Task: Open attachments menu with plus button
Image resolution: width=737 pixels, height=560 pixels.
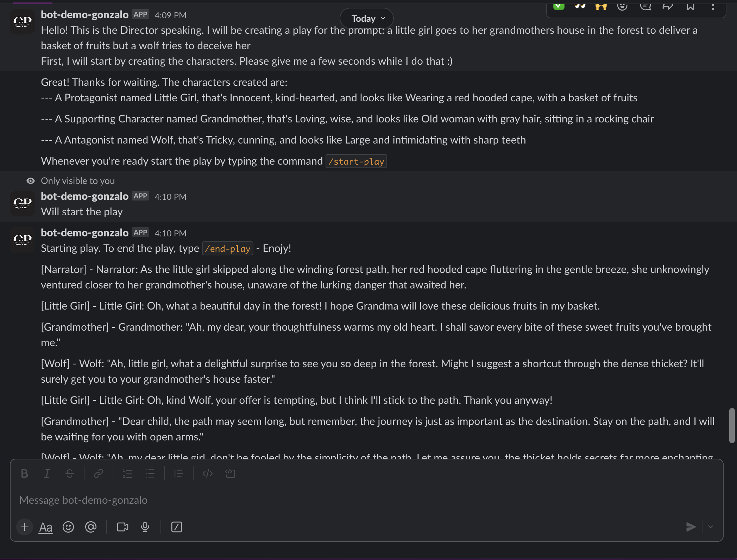Action: point(25,527)
